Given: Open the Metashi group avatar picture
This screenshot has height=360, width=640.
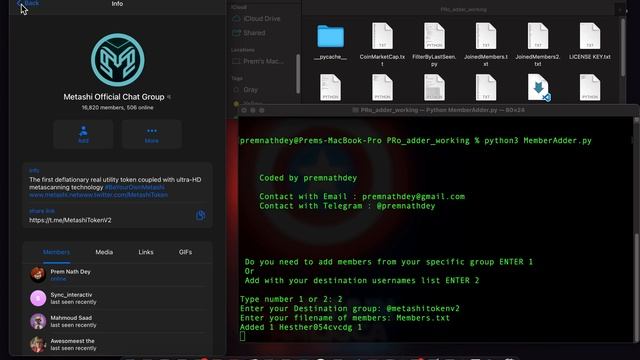Looking at the screenshot, I should (118, 60).
